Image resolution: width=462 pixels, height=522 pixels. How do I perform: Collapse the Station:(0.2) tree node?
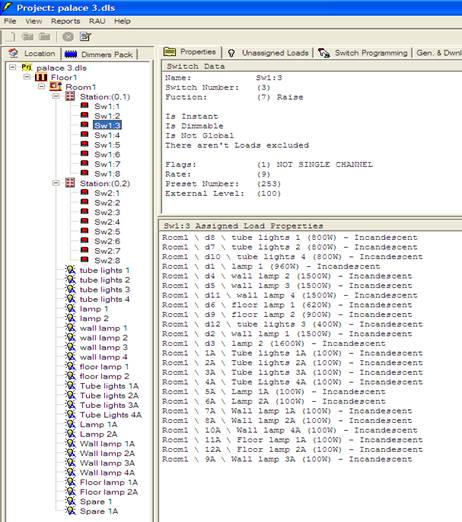(56, 183)
